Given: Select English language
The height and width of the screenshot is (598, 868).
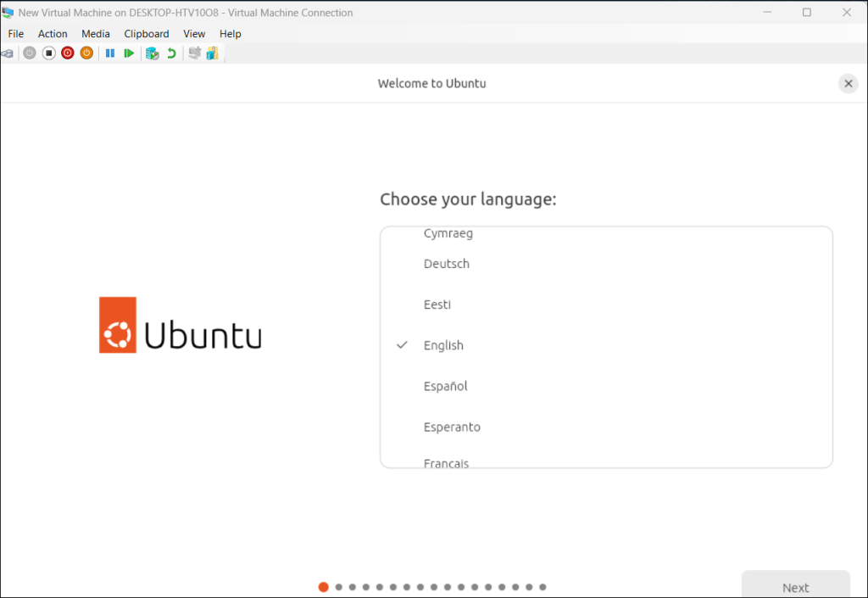Looking at the screenshot, I should coord(606,345).
